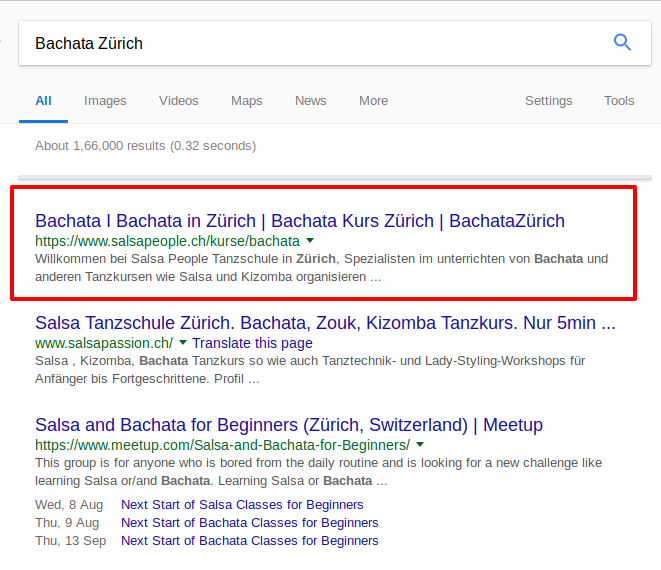The image size is (661, 570).
Task: Open the Thu, 13 Sep Bachata Classes link
Action: pyautogui.click(x=249, y=541)
